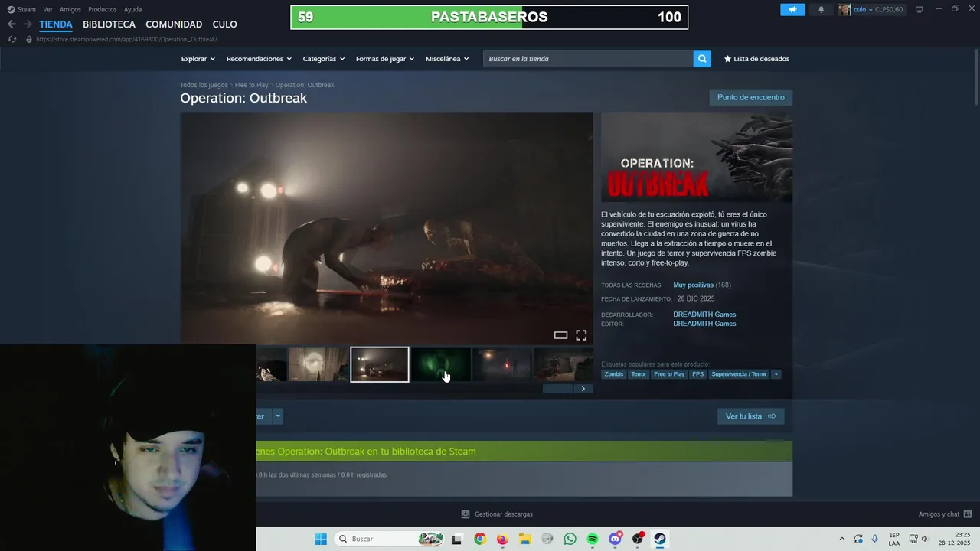The width and height of the screenshot is (980, 551).
Task: Show next screenshot thumbnails arrow
Action: point(583,389)
